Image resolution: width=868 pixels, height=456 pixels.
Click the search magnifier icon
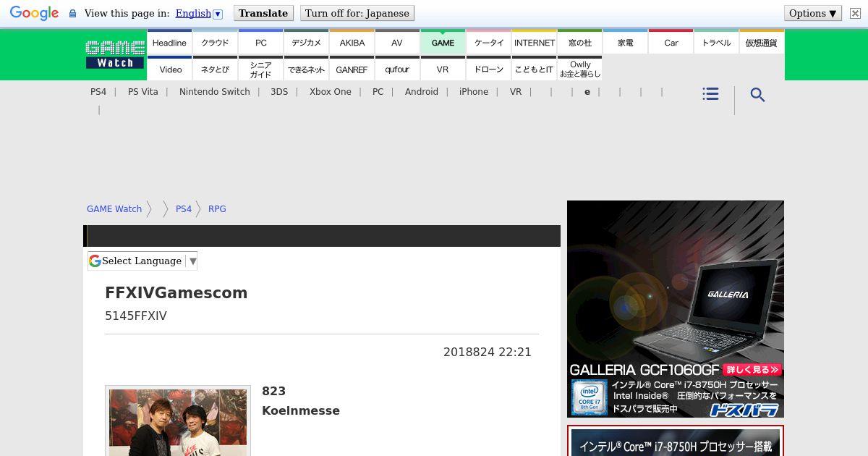coord(757,95)
